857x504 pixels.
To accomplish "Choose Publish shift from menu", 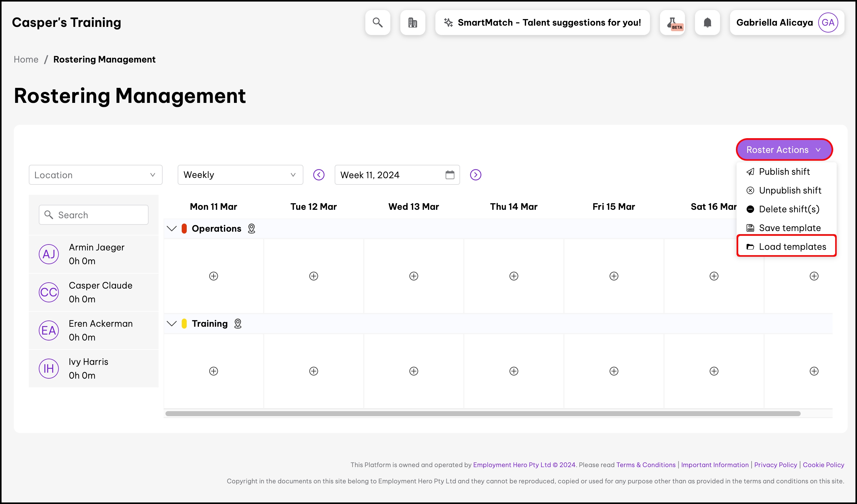I will [784, 172].
